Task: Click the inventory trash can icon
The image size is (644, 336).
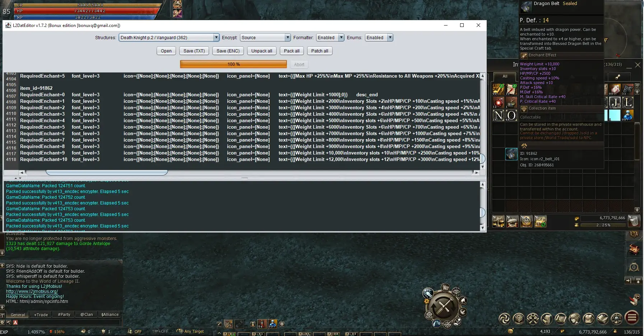Action: [634, 221]
